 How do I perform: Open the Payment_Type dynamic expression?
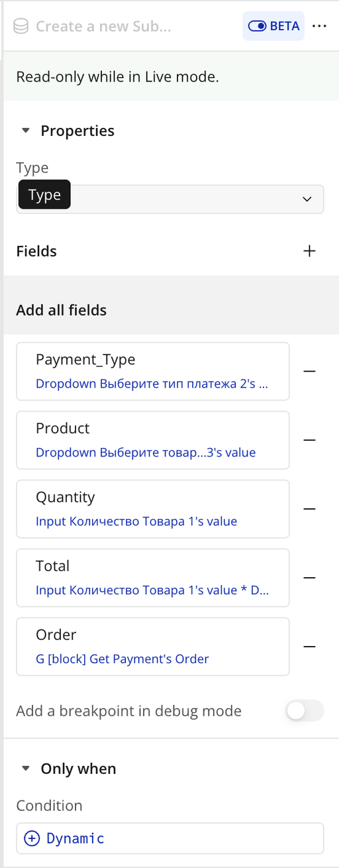(152, 384)
